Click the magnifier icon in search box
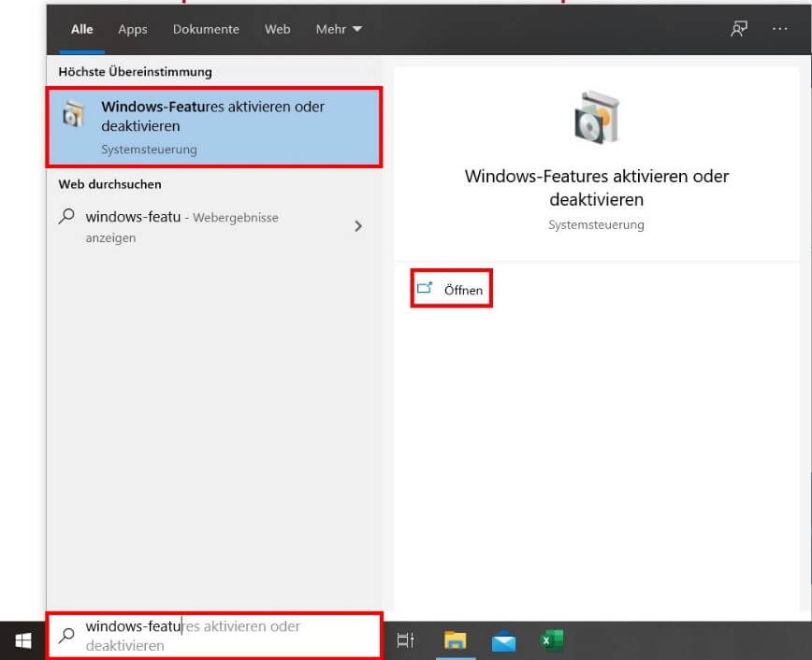This screenshot has width=812, height=660. coord(66,636)
